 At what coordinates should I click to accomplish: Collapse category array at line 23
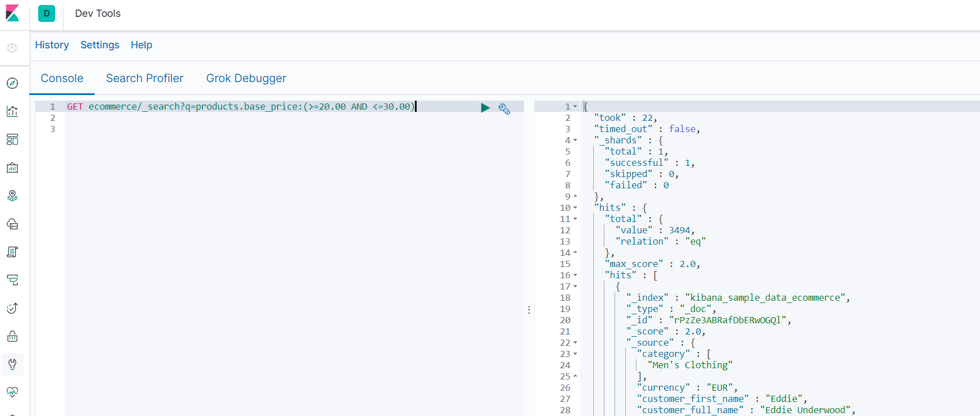point(575,354)
